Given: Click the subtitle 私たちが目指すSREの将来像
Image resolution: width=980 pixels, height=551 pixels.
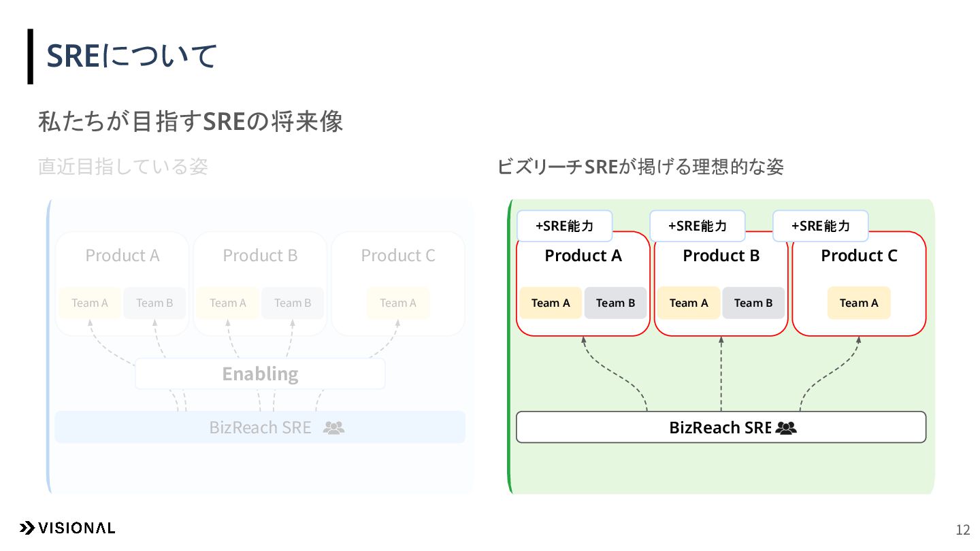Looking at the screenshot, I should 191,122.
